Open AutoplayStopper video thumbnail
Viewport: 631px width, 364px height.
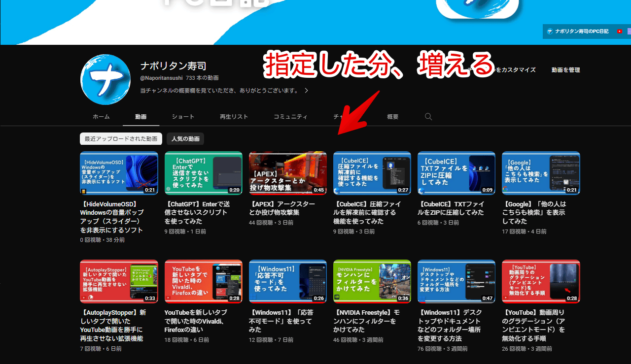(x=119, y=281)
